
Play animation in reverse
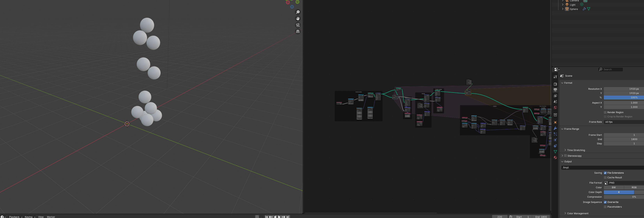coord(275,217)
